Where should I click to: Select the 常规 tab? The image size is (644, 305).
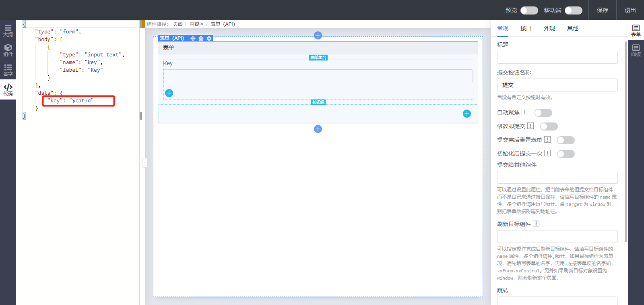click(503, 28)
